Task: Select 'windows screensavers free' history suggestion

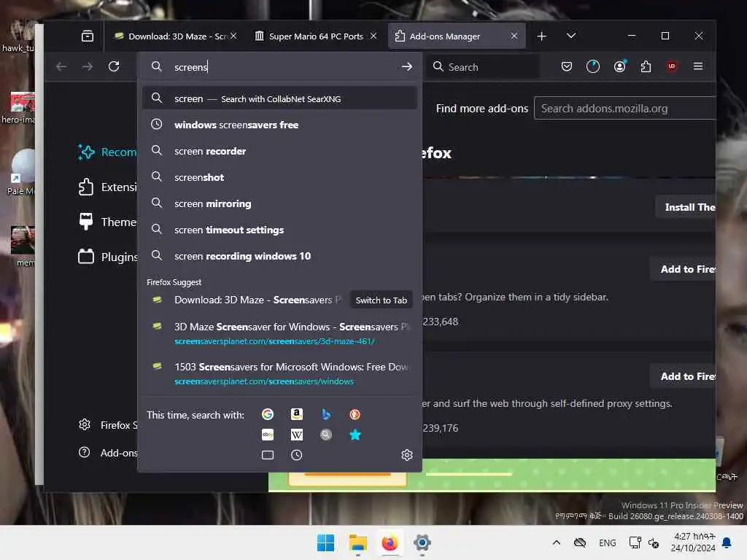Action: click(279, 125)
